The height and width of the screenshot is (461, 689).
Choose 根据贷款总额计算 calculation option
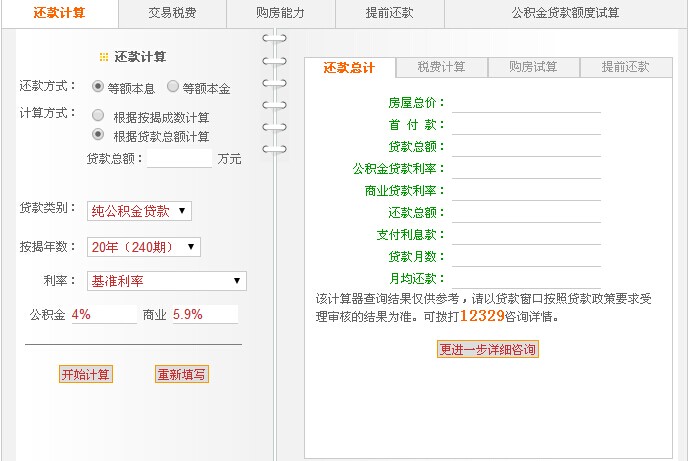tap(98, 134)
